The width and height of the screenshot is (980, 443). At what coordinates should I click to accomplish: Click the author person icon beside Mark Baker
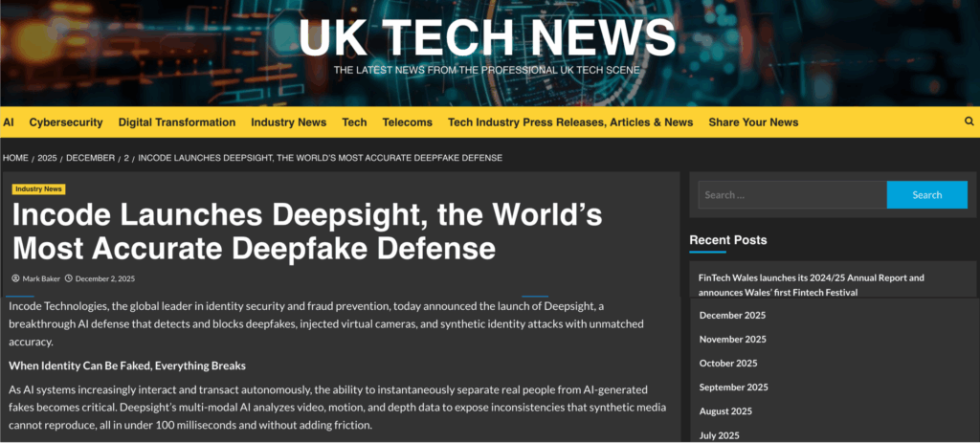[15, 278]
